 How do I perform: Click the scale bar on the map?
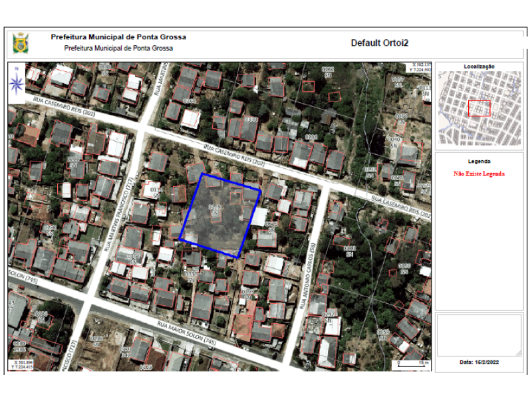click(x=412, y=364)
